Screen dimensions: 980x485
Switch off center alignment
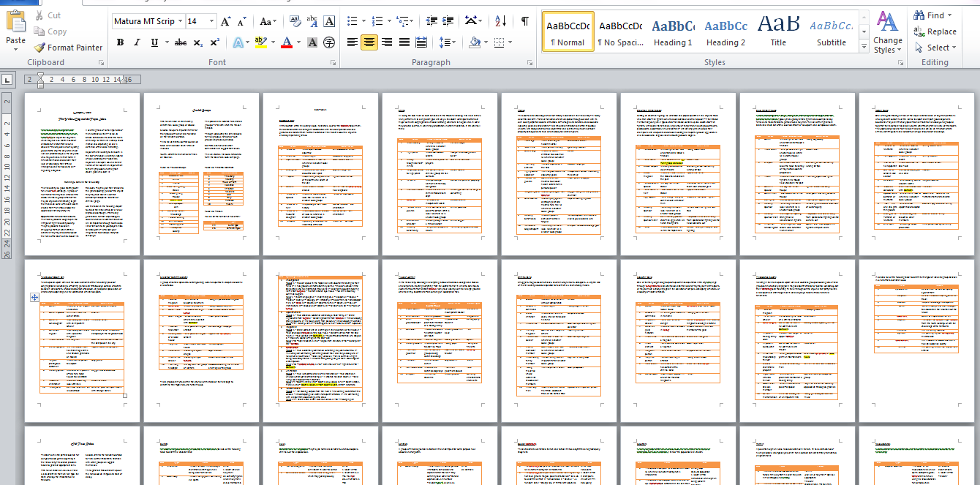[369, 42]
